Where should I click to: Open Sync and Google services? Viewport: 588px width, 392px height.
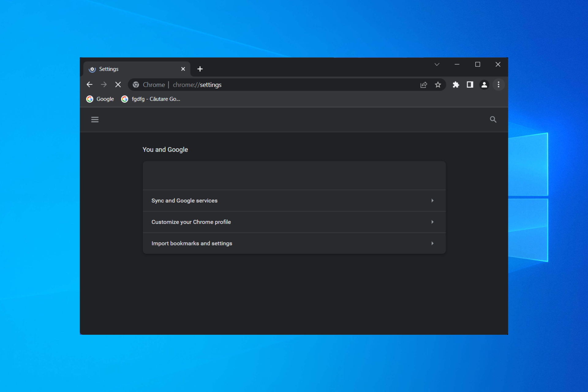pos(294,201)
